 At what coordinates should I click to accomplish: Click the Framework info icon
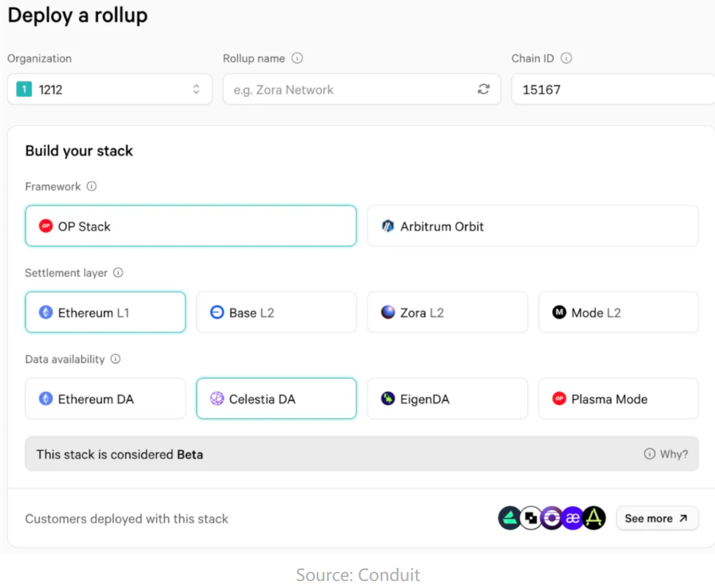pyautogui.click(x=91, y=186)
